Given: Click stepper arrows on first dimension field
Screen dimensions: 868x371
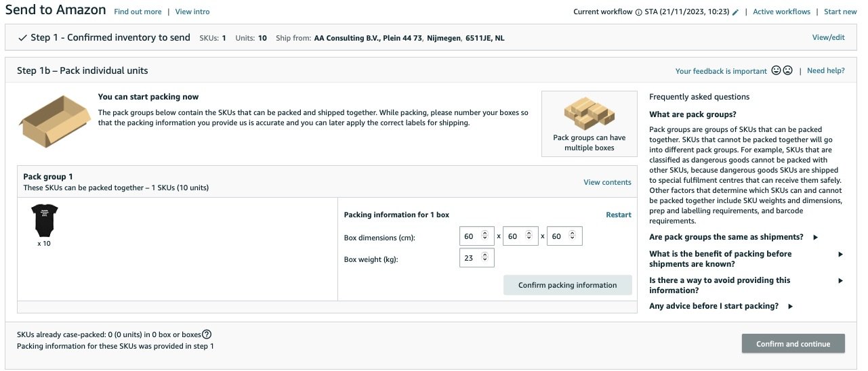Looking at the screenshot, I should [484, 236].
